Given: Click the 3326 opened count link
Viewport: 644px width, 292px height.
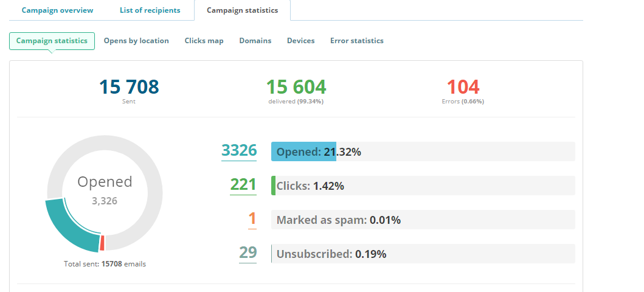Looking at the screenshot, I should coord(239,150).
